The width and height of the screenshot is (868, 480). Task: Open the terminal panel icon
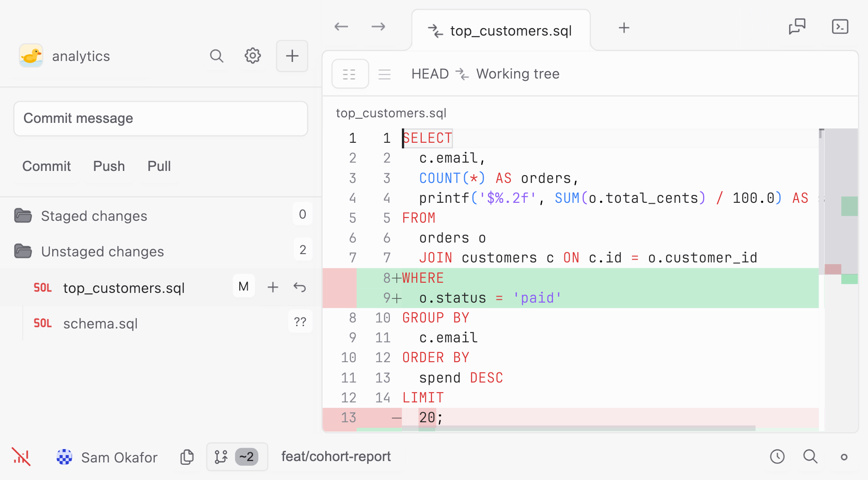click(840, 27)
